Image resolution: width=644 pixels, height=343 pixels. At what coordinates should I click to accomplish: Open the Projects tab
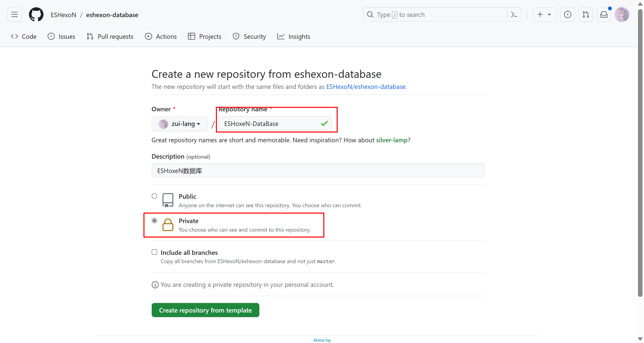tap(205, 37)
